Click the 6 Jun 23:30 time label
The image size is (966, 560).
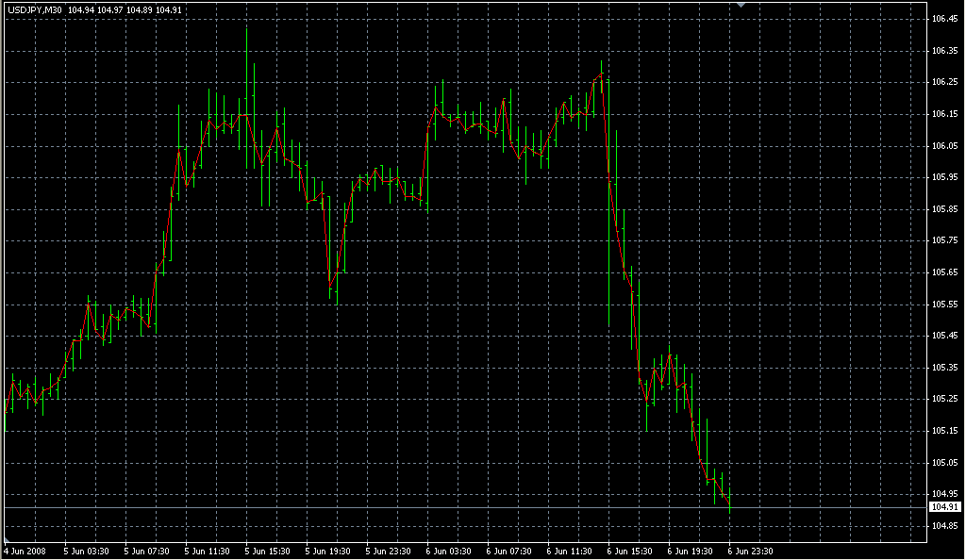pos(750,551)
